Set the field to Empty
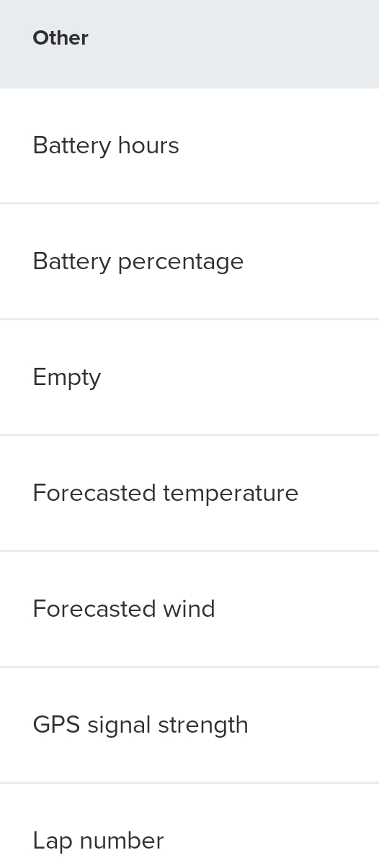 [189, 378]
